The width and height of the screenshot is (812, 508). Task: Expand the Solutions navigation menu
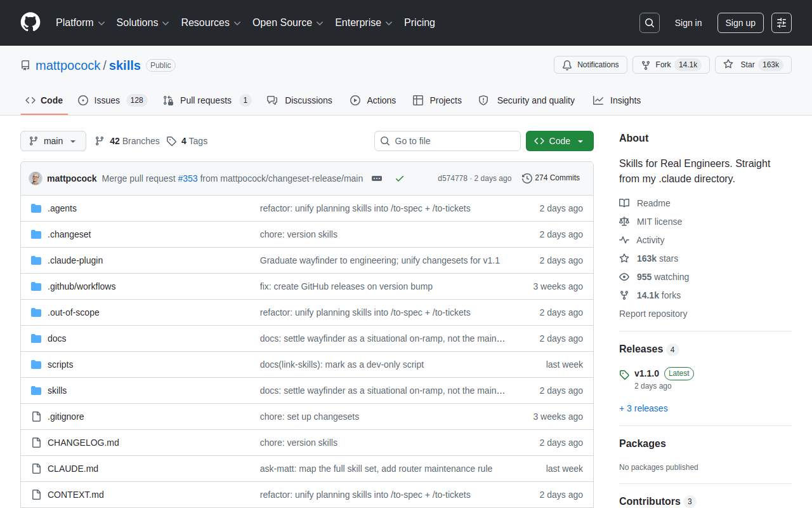point(143,23)
